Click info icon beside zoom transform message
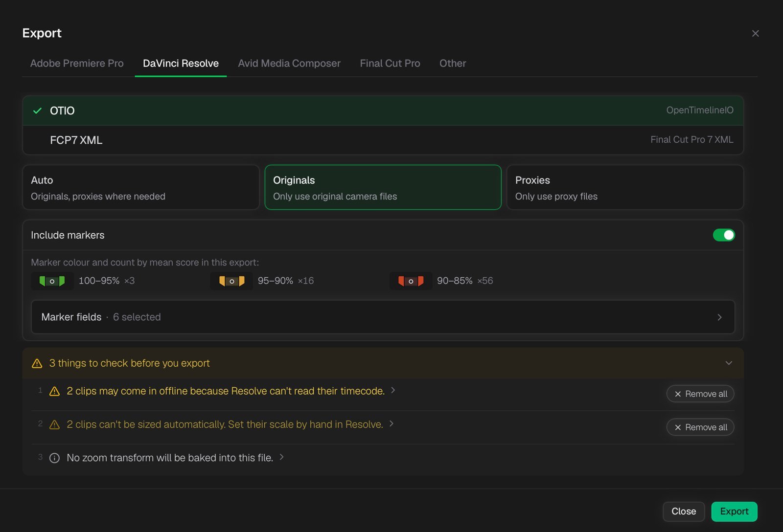Viewport: 783px width, 532px height. (55, 458)
